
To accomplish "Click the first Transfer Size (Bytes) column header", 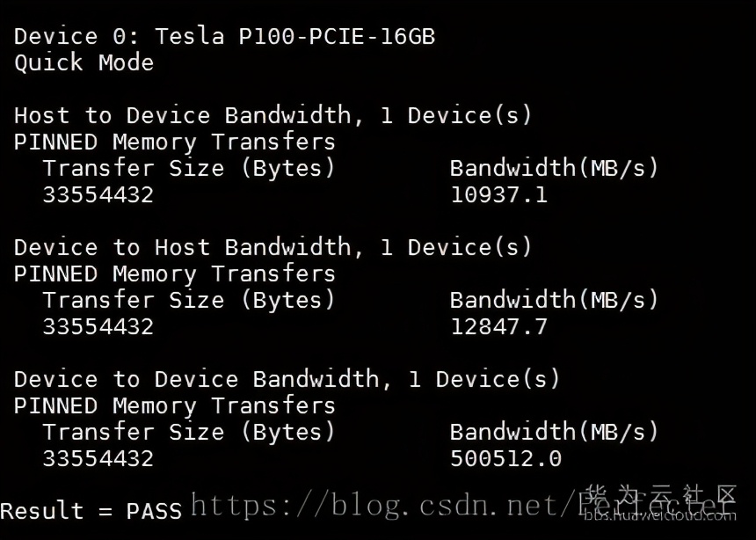I will pyautogui.click(x=188, y=168).
